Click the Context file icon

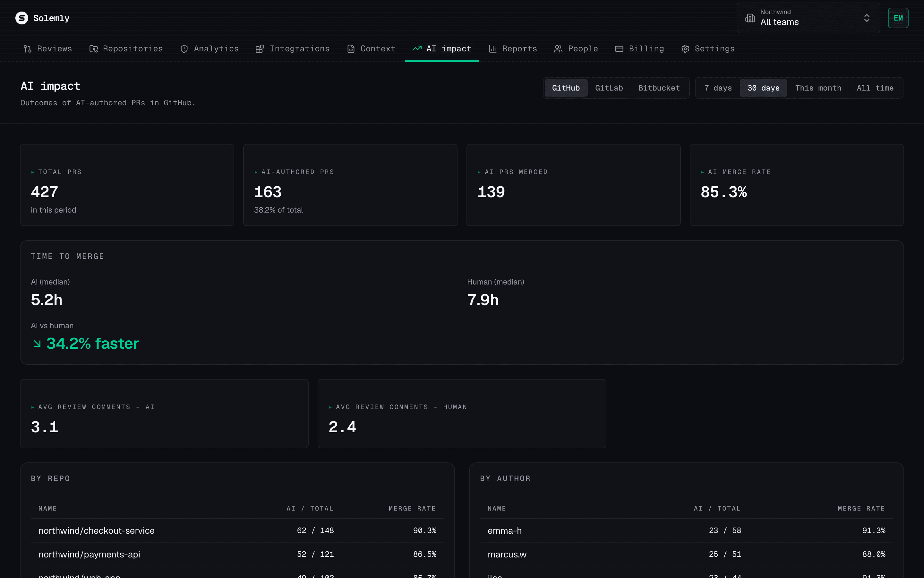click(350, 49)
